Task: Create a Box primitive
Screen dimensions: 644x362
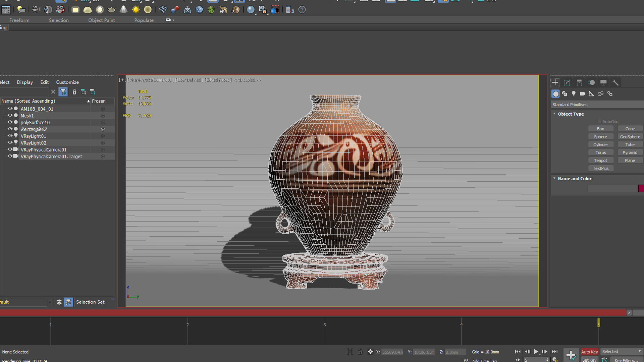Action: pyautogui.click(x=600, y=129)
